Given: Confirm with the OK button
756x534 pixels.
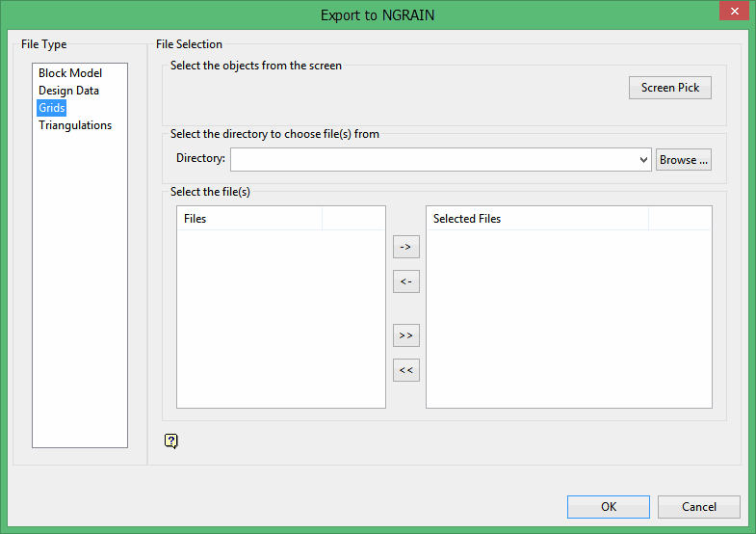Looking at the screenshot, I should (609, 507).
